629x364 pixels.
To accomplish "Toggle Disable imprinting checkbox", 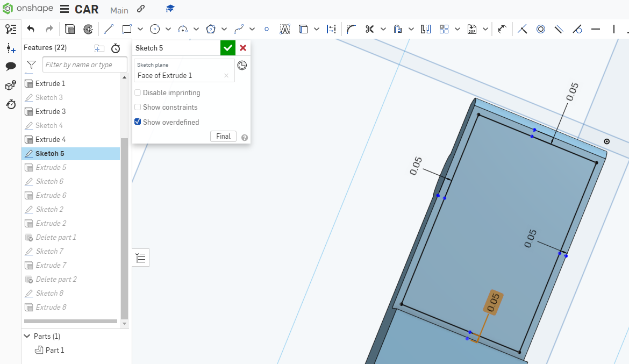I will click(x=138, y=92).
